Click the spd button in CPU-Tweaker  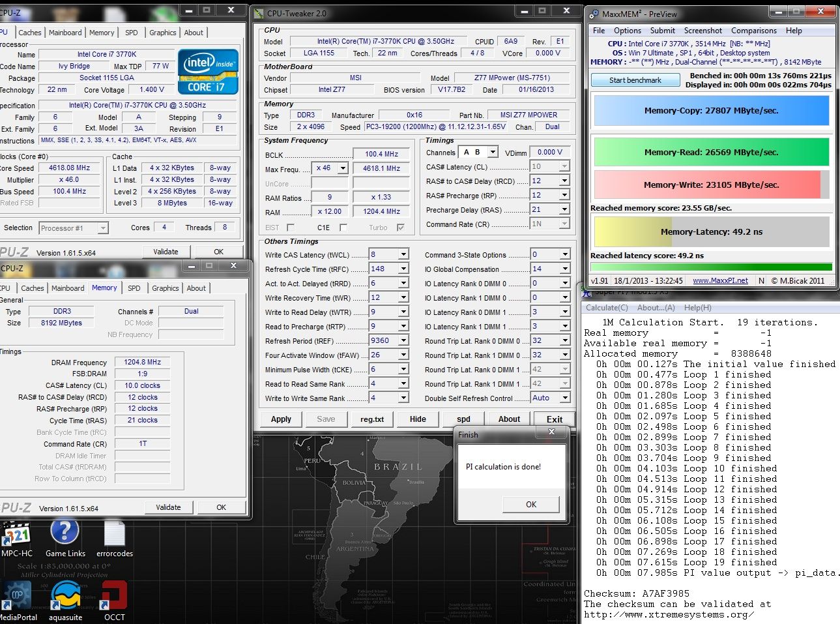tap(463, 419)
